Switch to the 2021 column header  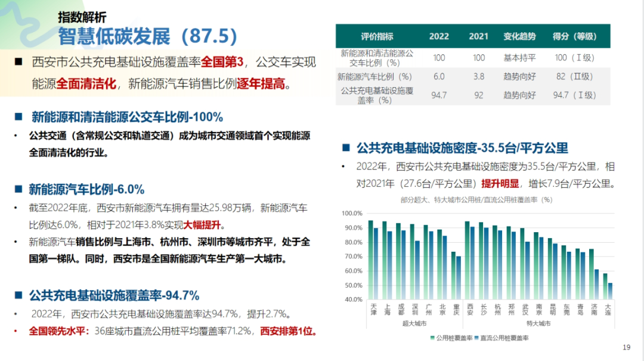point(478,36)
